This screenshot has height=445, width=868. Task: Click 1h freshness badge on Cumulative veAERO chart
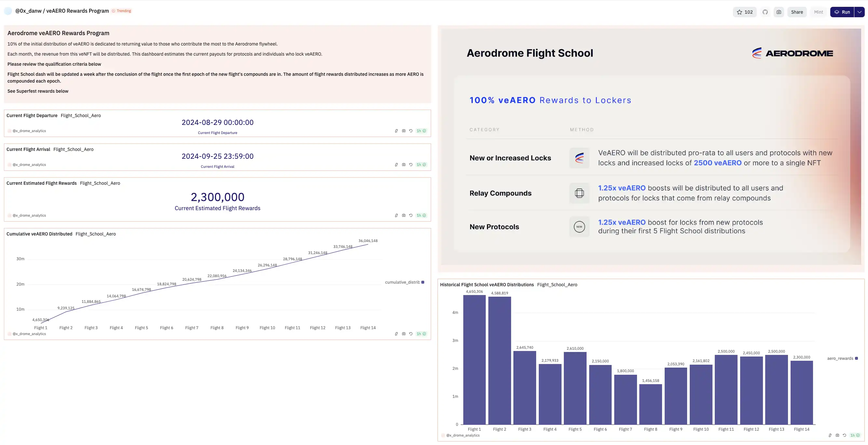[x=421, y=334]
